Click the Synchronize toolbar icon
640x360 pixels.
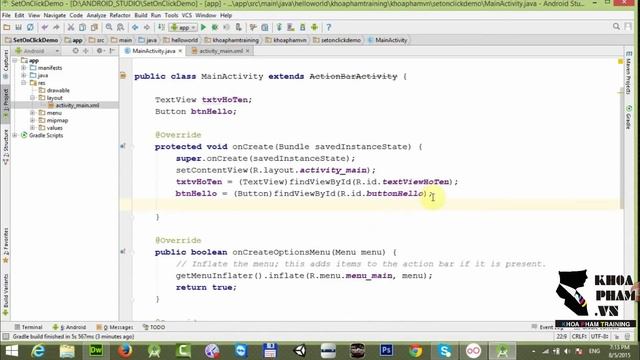[30, 27]
